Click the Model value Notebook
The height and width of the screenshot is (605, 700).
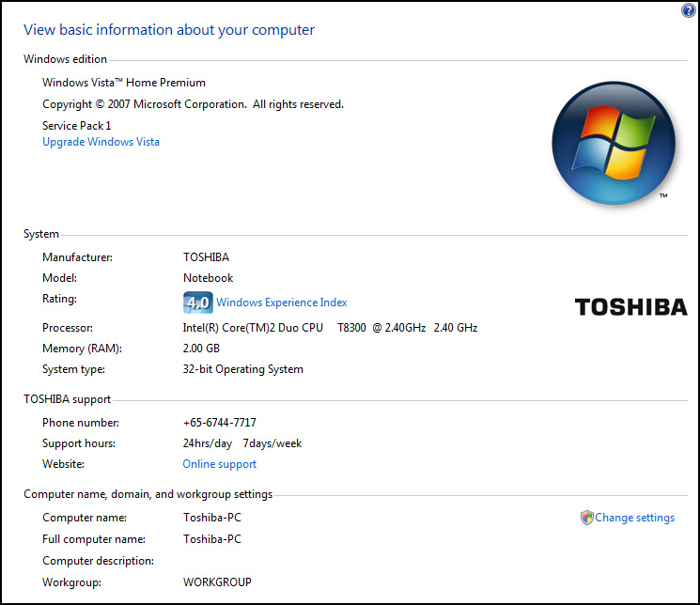208,278
